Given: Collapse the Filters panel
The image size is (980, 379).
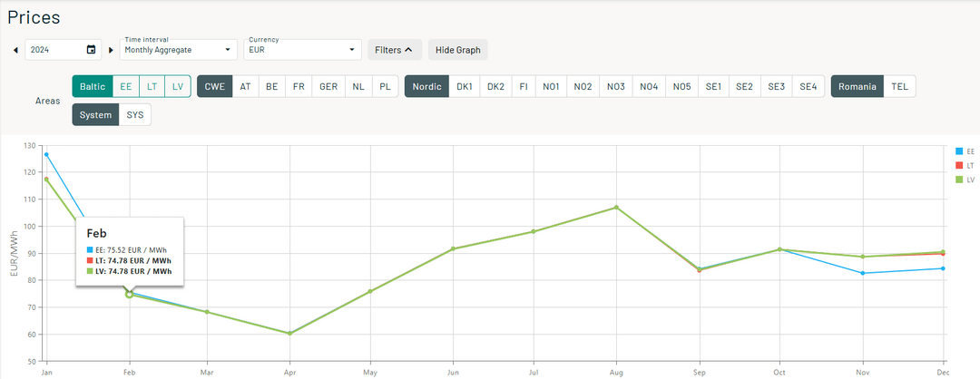Looking at the screenshot, I should click(395, 50).
